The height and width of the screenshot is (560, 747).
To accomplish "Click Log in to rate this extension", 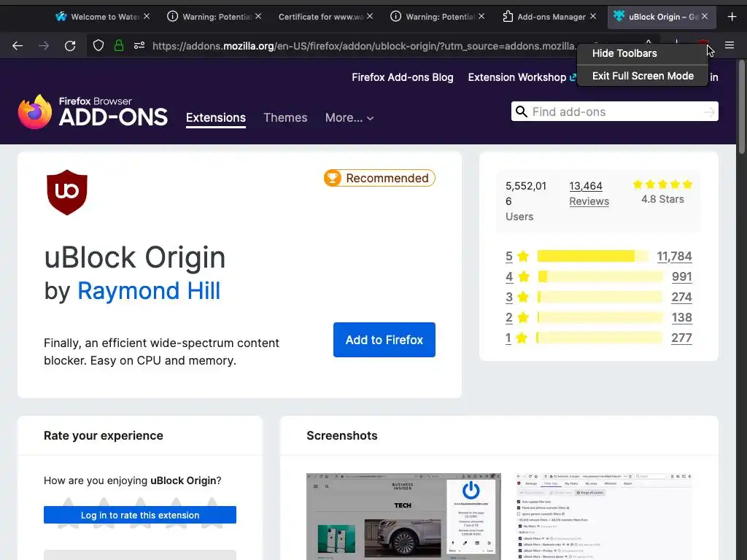I will (140, 515).
